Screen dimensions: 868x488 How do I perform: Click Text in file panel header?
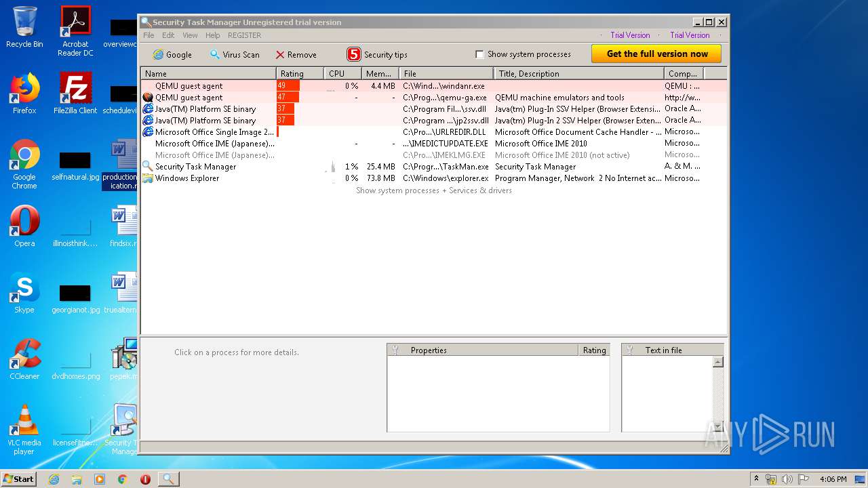(672, 350)
